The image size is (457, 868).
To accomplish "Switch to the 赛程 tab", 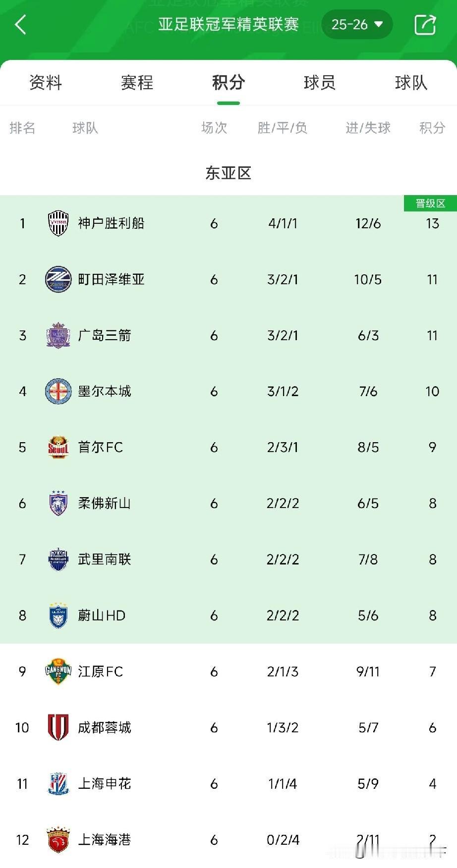I will (x=137, y=83).
